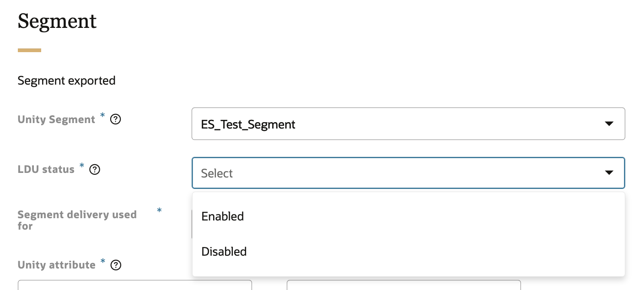Click the Unity Segment field label
Viewport: 644px width, 290px height.
56,120
